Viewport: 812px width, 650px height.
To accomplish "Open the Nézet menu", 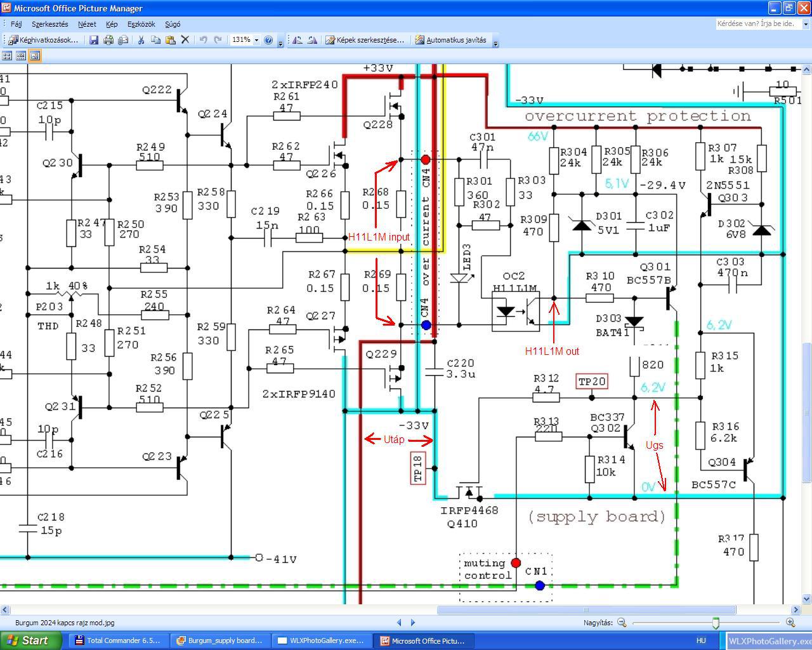I will (87, 24).
